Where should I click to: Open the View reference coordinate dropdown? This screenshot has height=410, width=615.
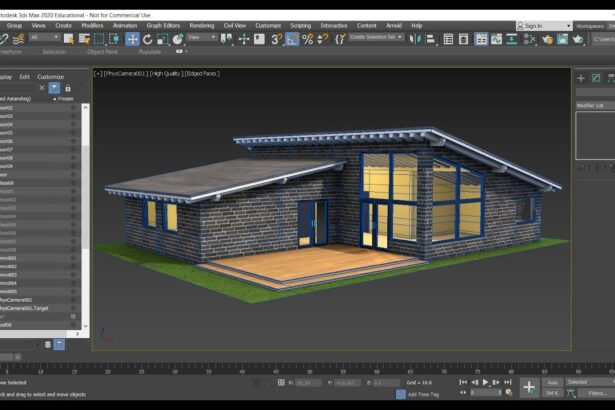pos(201,37)
